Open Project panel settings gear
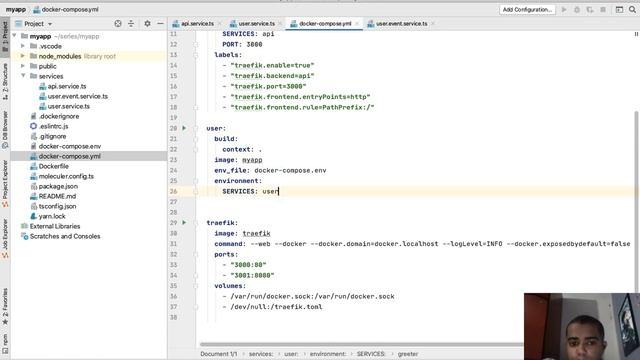The image size is (640, 360). 147,24
